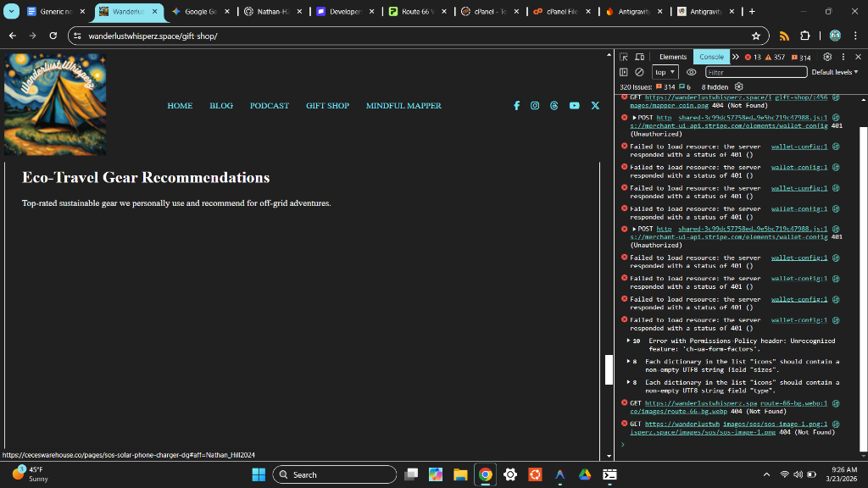Viewport: 868px width, 488px height.
Task: Open the JavaScript context 'top' dropdown
Action: click(665, 72)
